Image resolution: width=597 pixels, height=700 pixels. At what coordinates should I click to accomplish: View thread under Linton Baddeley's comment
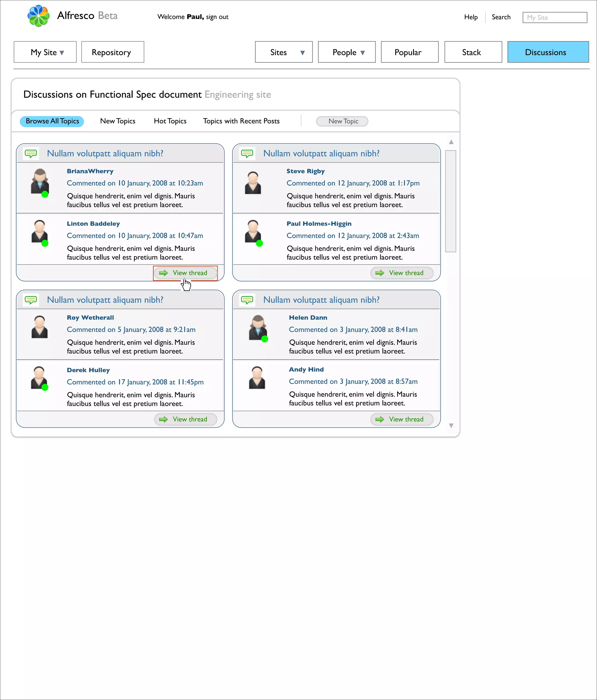click(185, 273)
